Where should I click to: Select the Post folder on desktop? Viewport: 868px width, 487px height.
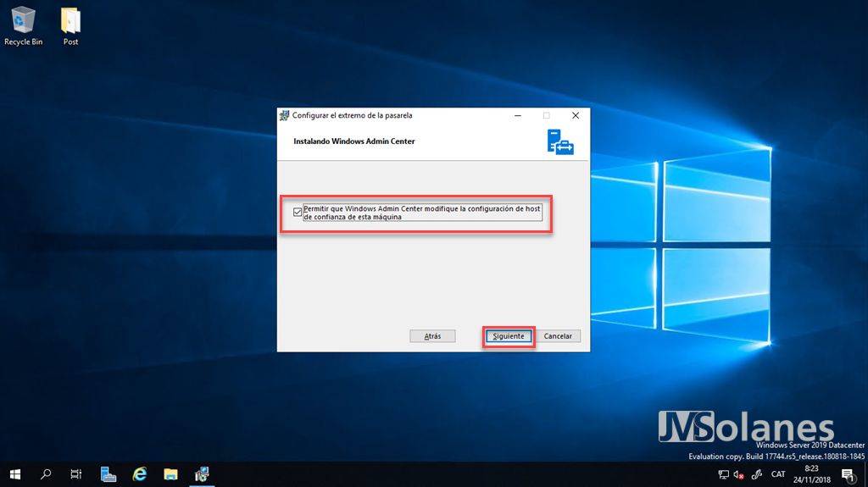tap(70, 26)
